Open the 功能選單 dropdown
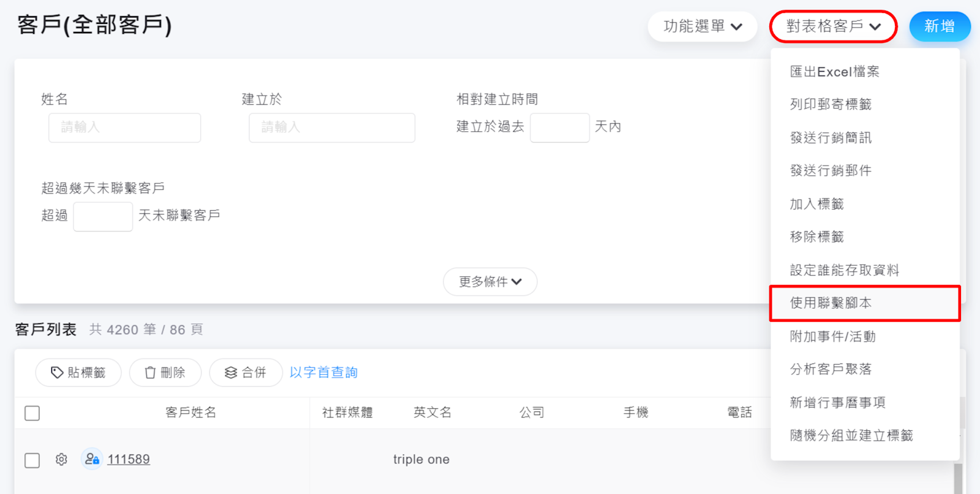This screenshot has width=980, height=494. [703, 26]
